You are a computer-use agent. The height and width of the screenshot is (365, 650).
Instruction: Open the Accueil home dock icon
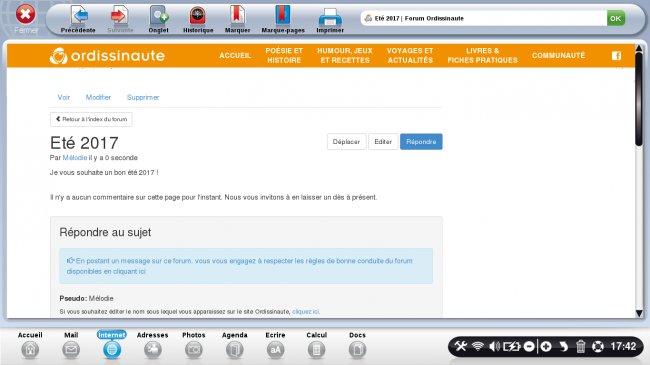[x=30, y=350]
